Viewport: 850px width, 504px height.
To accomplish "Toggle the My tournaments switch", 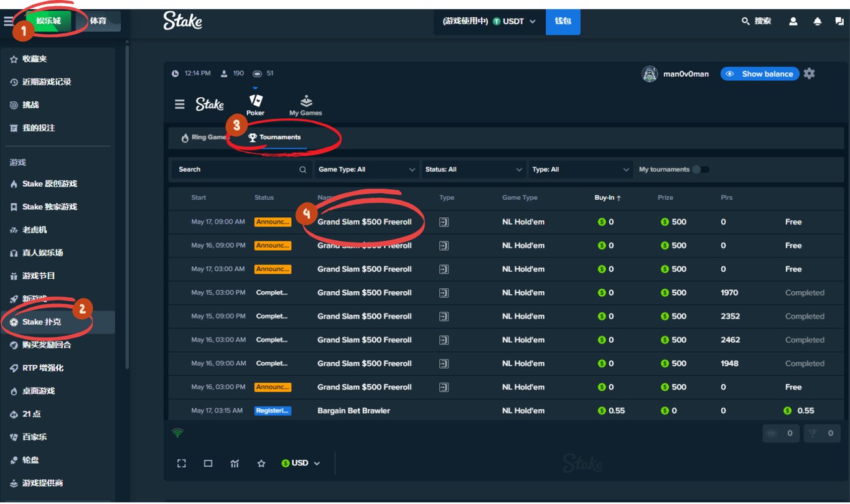I will pyautogui.click(x=701, y=169).
